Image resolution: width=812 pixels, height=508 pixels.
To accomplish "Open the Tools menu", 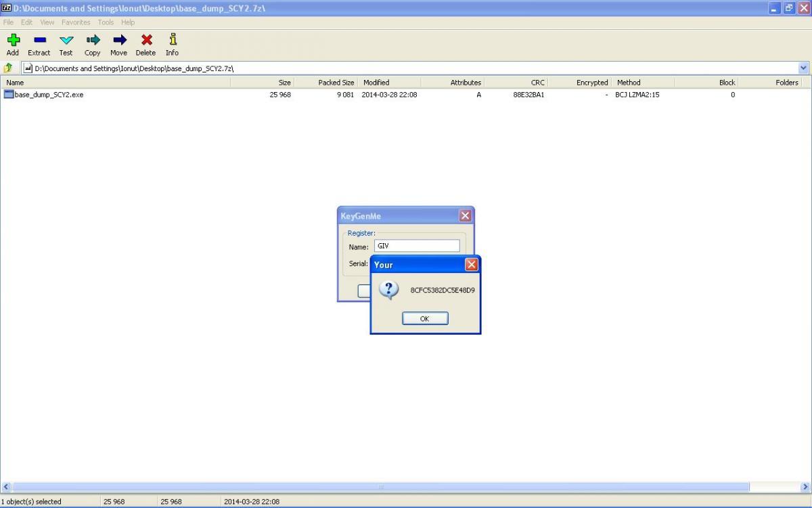I will tap(106, 22).
